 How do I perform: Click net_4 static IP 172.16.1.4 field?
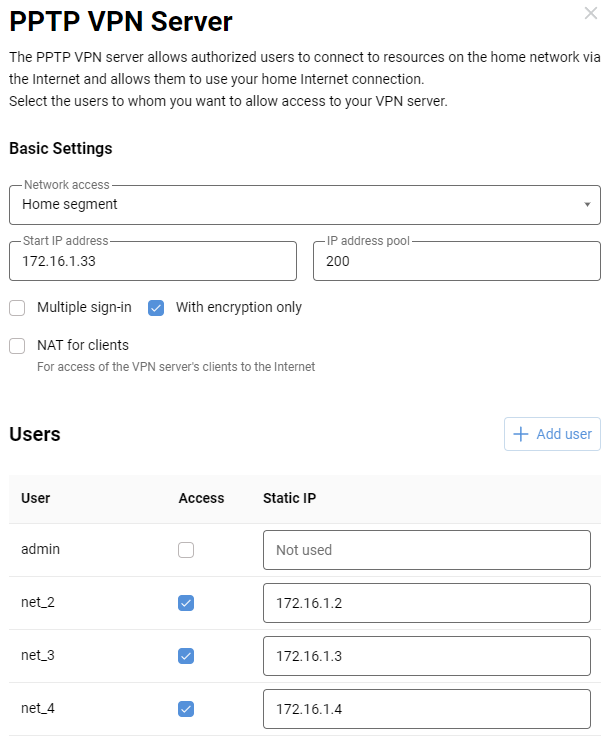(x=427, y=709)
